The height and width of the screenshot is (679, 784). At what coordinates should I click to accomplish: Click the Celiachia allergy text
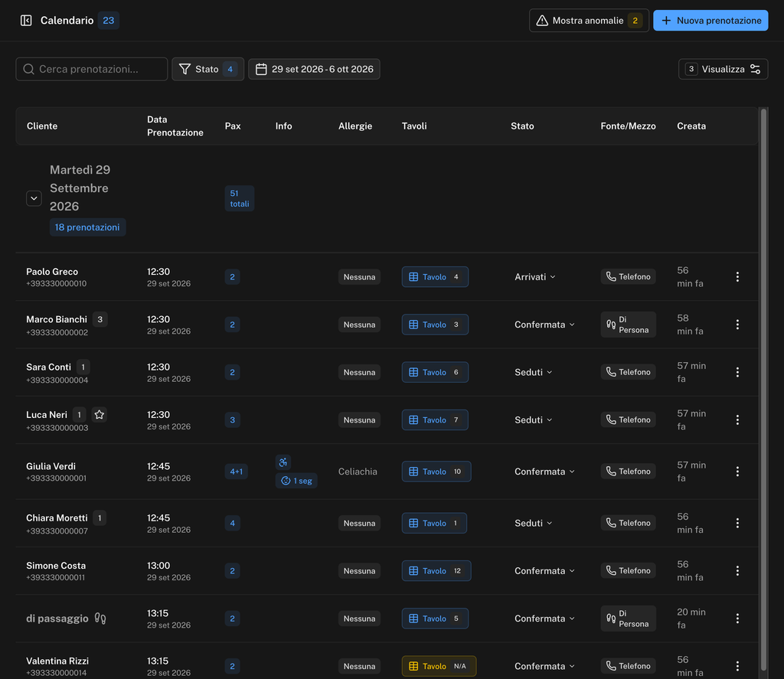tap(358, 472)
